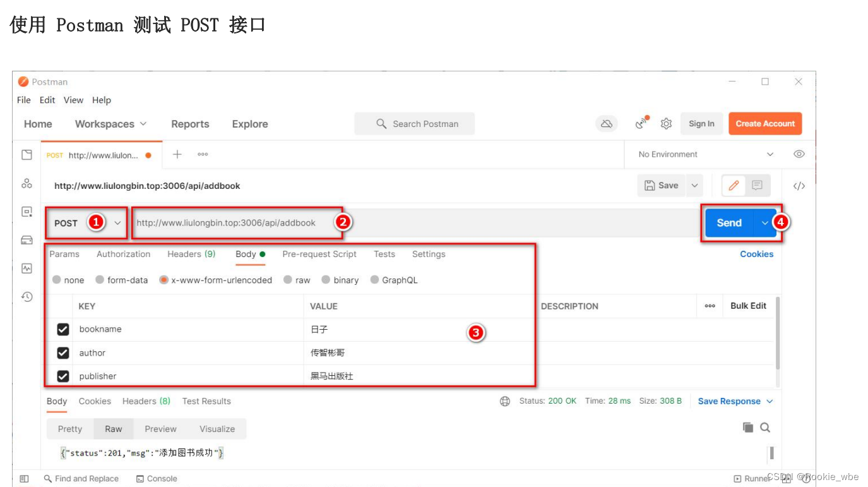Switch to response Cookies tab
The height and width of the screenshot is (487, 868).
[95, 401]
